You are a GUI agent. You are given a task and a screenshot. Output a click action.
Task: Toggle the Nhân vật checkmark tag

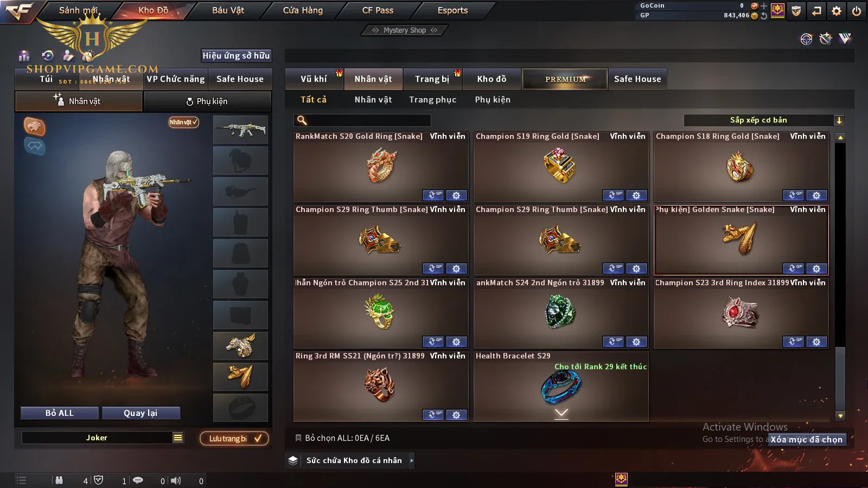click(x=183, y=122)
